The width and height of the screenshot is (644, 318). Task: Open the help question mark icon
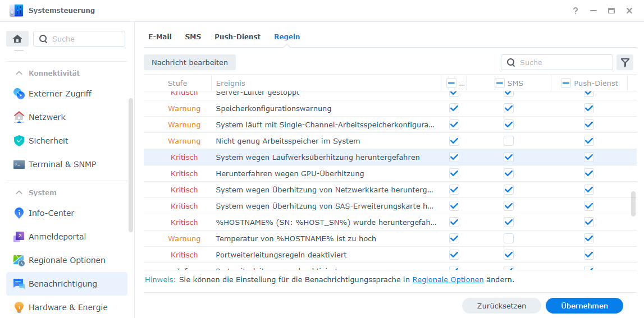click(x=576, y=11)
